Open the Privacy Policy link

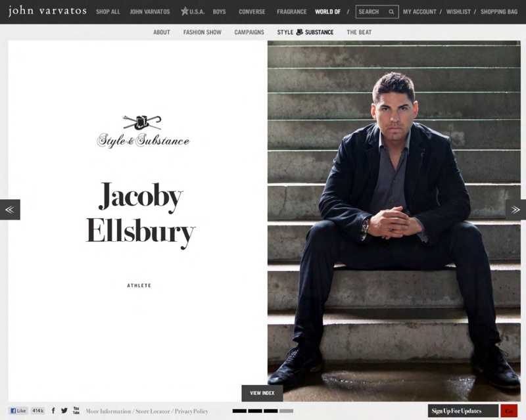click(191, 411)
